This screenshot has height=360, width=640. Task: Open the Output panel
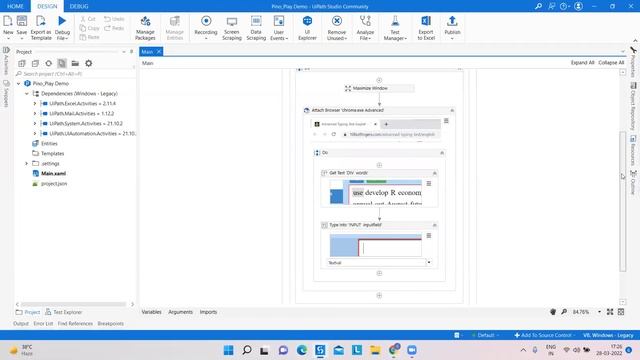tap(21, 323)
